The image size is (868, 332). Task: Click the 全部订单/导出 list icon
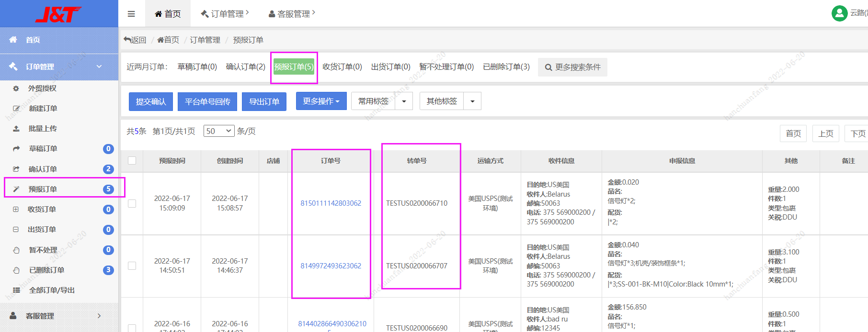pos(16,290)
